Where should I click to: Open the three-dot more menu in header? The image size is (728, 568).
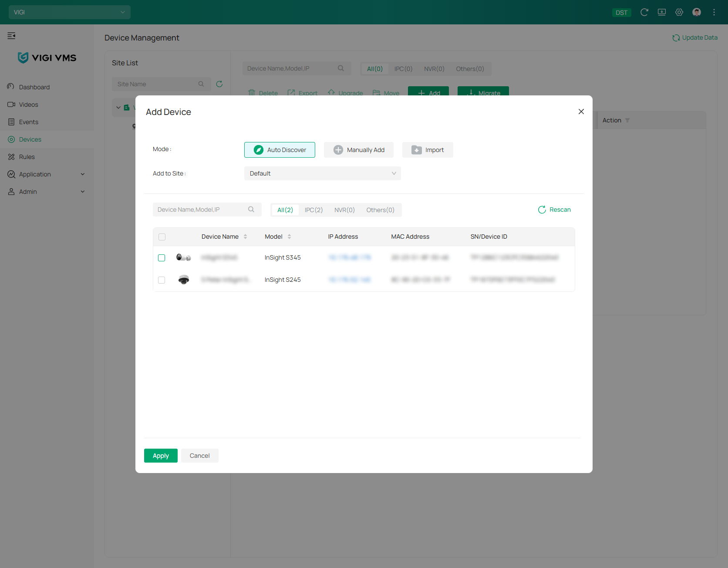pyautogui.click(x=714, y=12)
